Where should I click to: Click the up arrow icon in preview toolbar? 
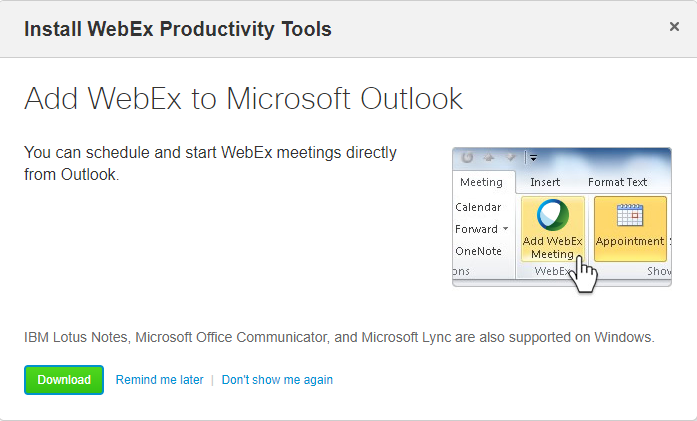click(x=489, y=157)
